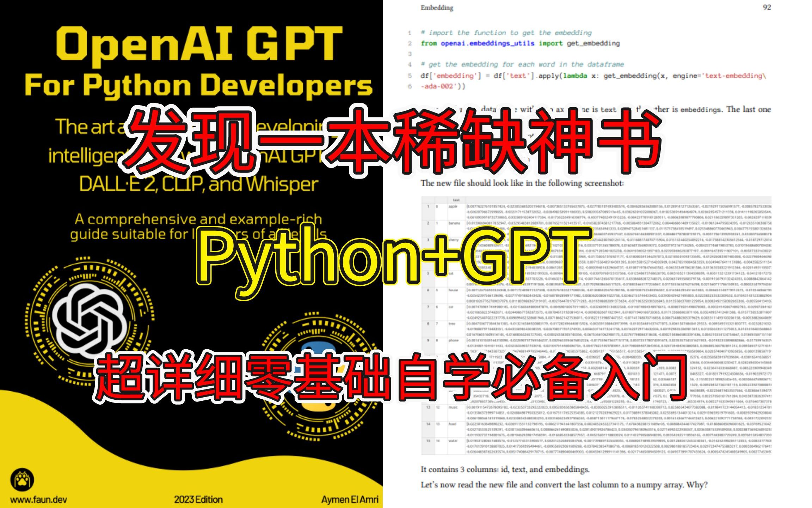
Task: Click the 'car' row in the embeddings table
Action: [596, 312]
